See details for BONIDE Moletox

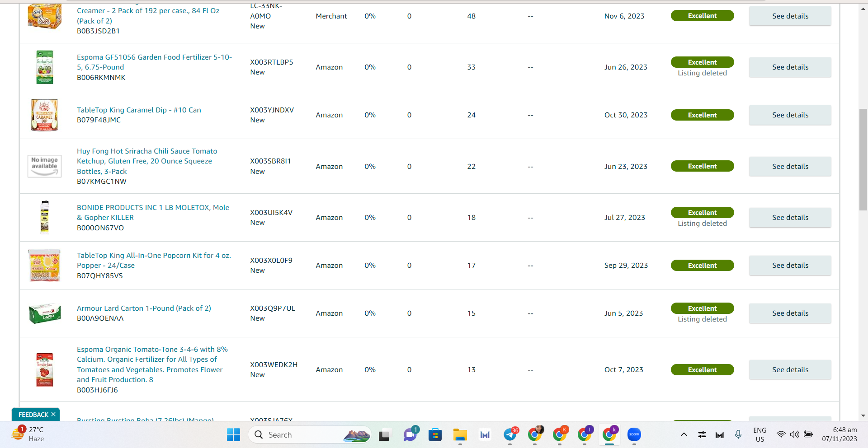click(790, 218)
